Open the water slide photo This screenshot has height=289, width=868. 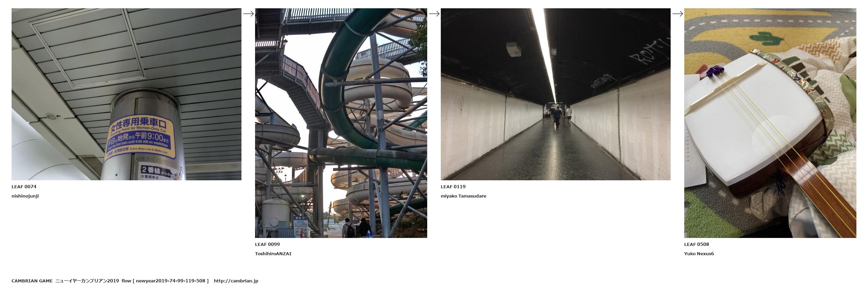341,123
